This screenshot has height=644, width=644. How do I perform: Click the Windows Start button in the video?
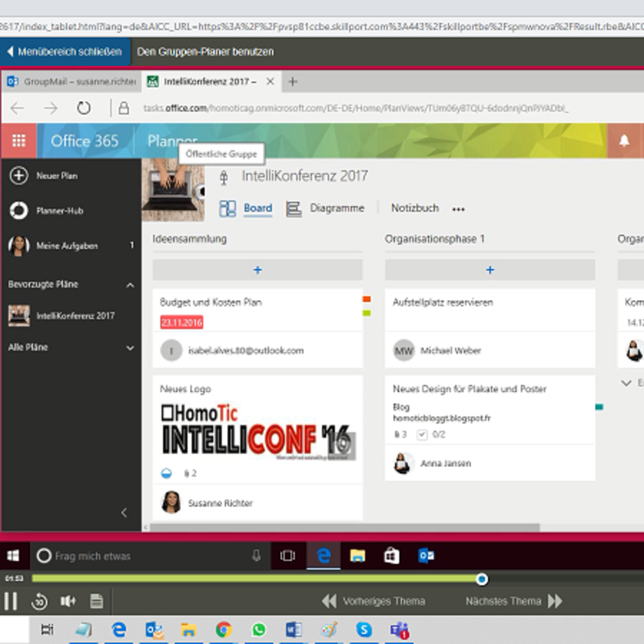coord(14,555)
